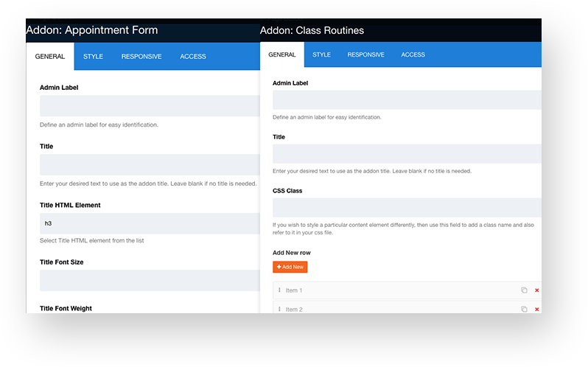This screenshot has width=588, height=367.
Task: Open Access tab in Class Routines
Action: (413, 55)
